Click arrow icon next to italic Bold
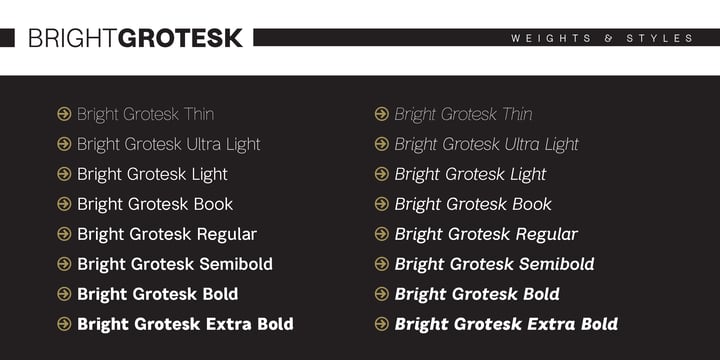 (382, 294)
